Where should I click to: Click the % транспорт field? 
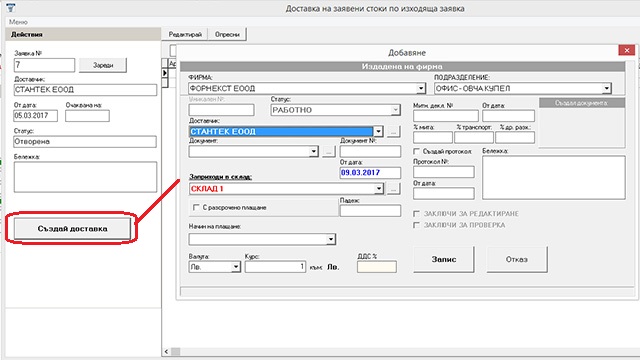coord(474,138)
